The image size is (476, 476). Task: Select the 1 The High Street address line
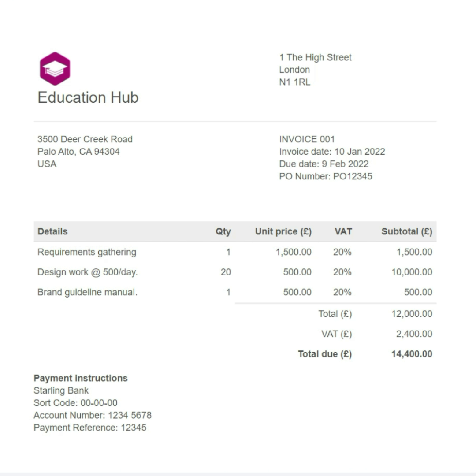[315, 57]
